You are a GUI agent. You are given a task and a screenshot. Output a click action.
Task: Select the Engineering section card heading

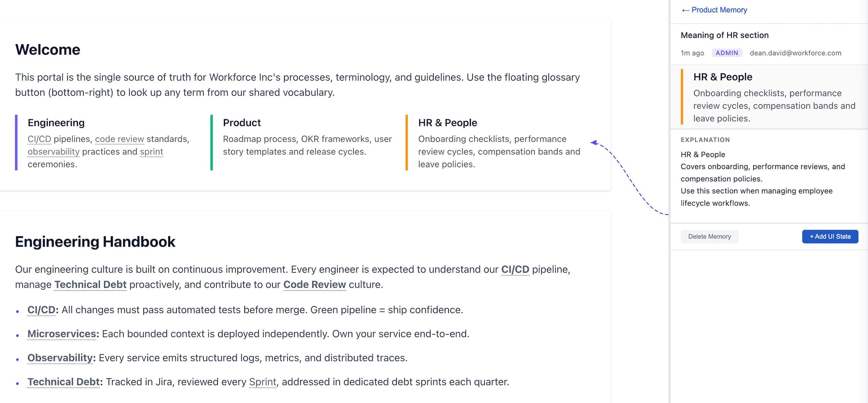click(x=56, y=123)
